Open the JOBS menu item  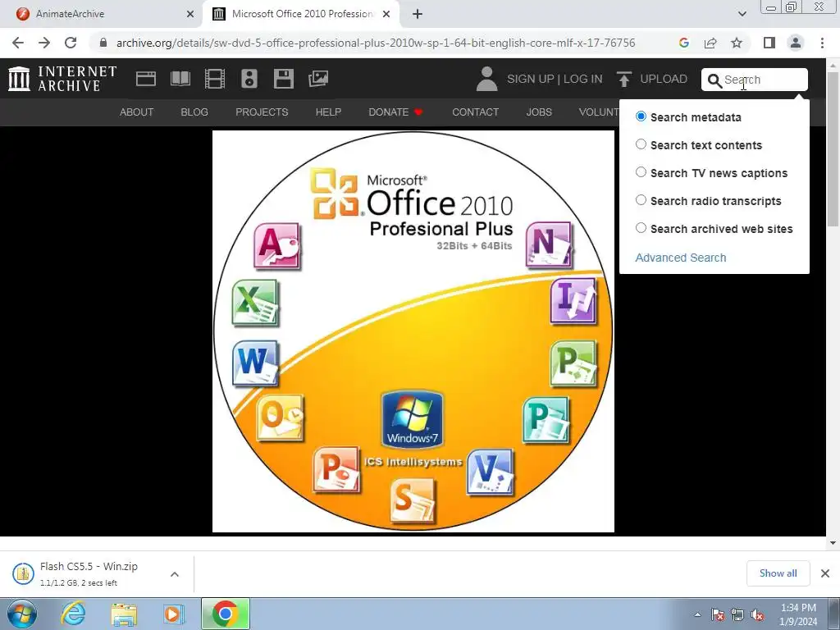tap(539, 112)
